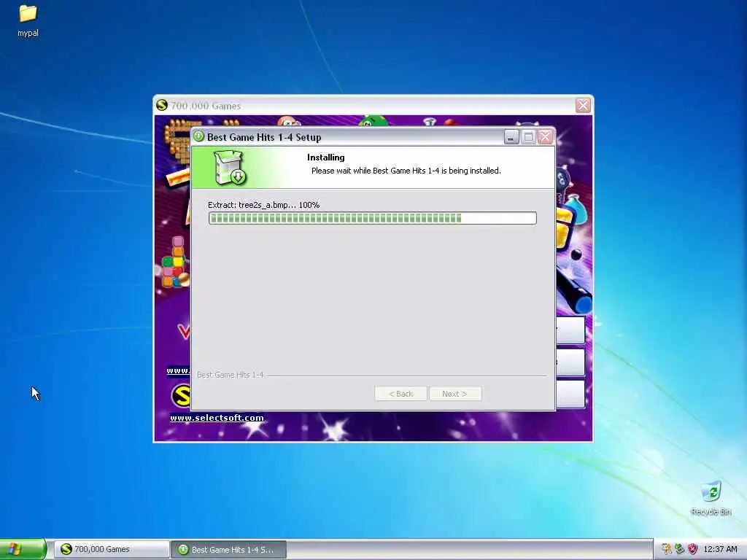Switch to 700,000 Games taskbar item
Image resolution: width=747 pixels, height=560 pixels.
pos(112,549)
